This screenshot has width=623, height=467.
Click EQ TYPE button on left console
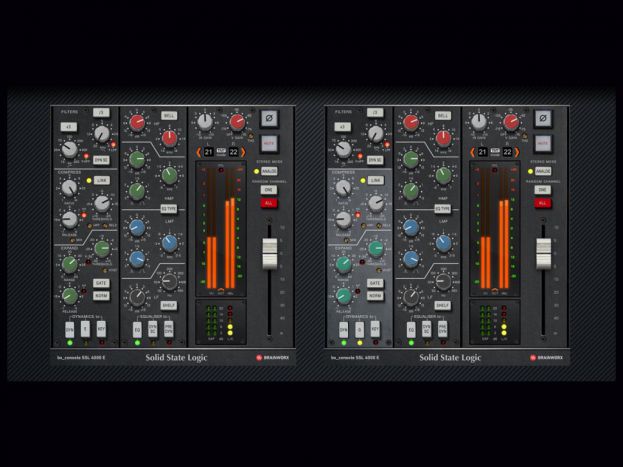(169, 209)
